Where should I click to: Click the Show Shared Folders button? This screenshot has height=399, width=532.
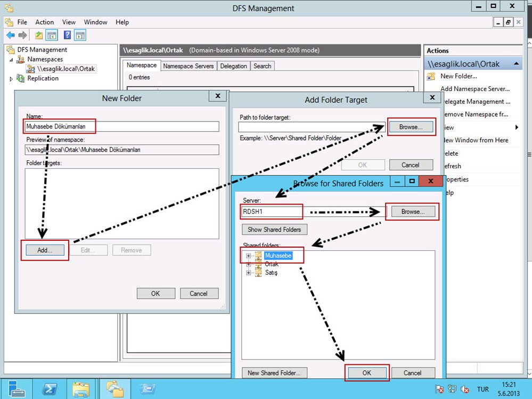tap(274, 230)
